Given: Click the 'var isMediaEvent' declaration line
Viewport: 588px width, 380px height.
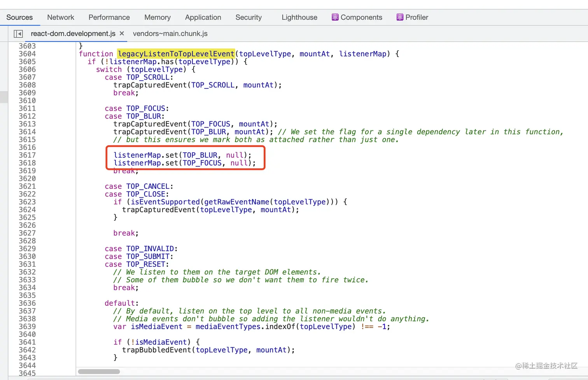Looking at the screenshot, I should [x=252, y=327].
